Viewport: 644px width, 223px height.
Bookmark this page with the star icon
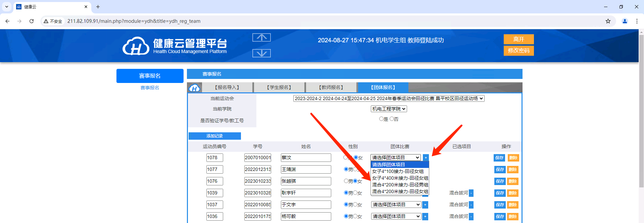click(x=608, y=21)
